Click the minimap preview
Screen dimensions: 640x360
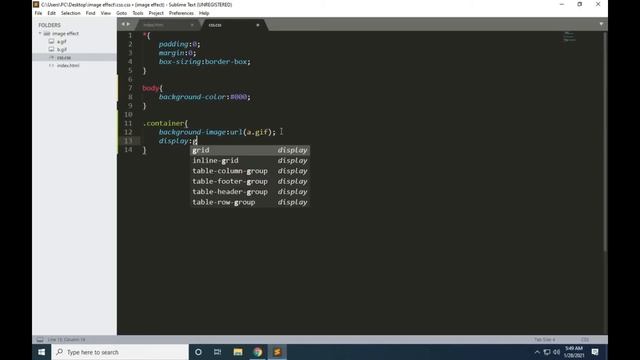click(569, 37)
